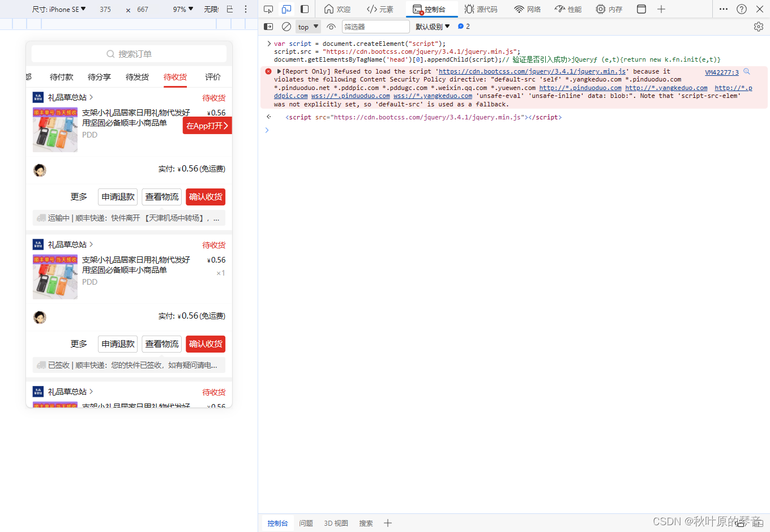This screenshot has height=532, width=770.
Task: Open the 源代码 (Sources) tab
Action: 481,9
